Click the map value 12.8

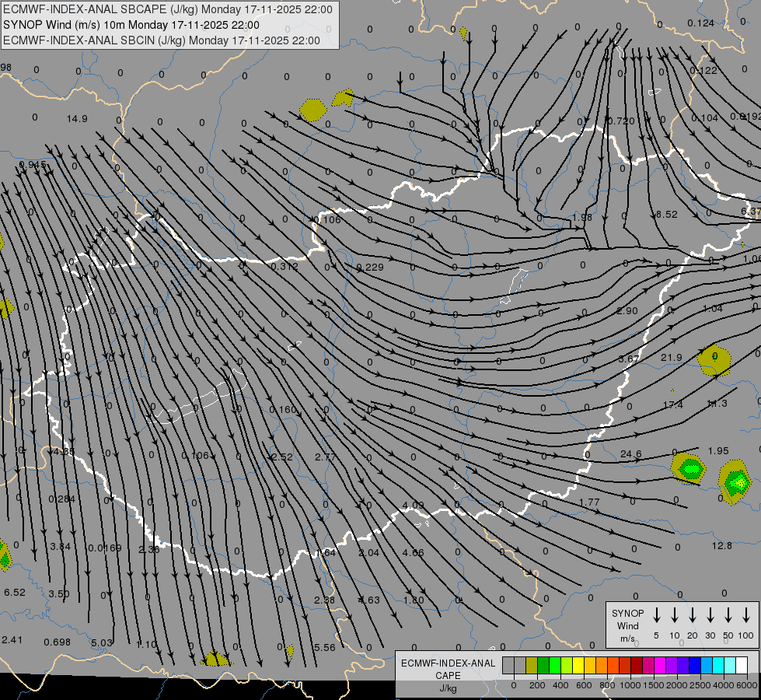721,546
